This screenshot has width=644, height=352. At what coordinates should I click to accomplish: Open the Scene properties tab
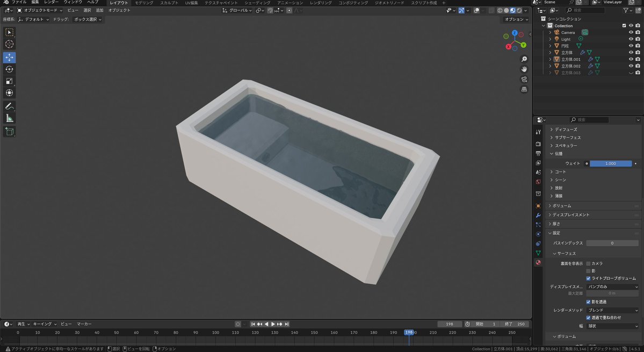point(538,172)
